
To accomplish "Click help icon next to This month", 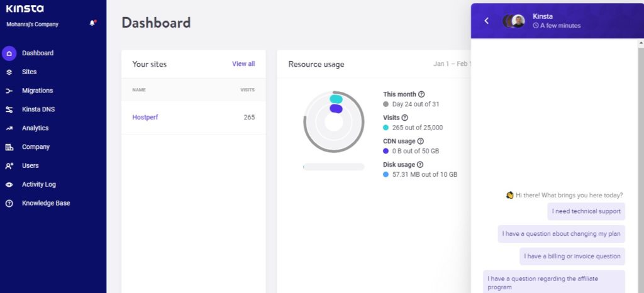I will 421,94.
